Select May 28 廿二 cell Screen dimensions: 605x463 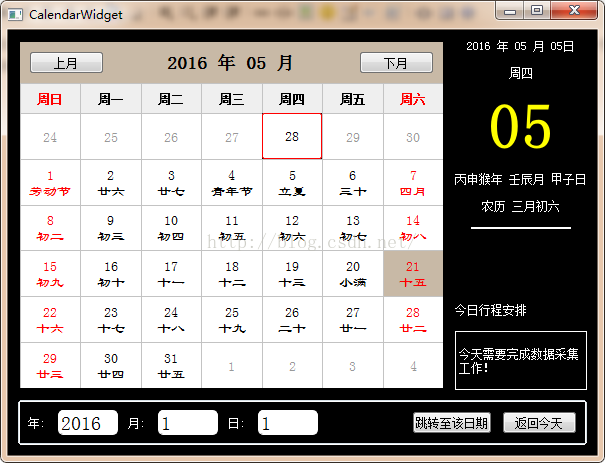[413, 320]
